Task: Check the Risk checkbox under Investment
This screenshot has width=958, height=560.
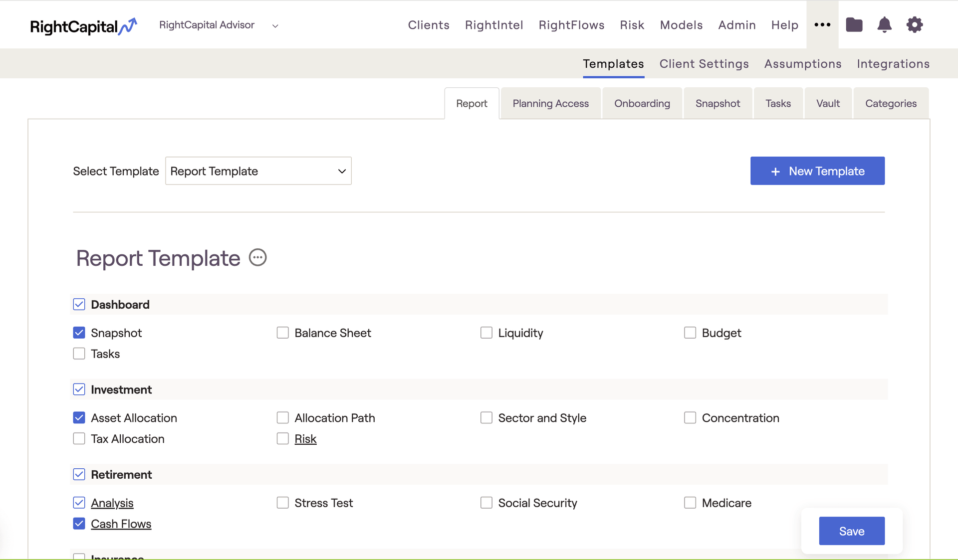Action: (x=282, y=439)
